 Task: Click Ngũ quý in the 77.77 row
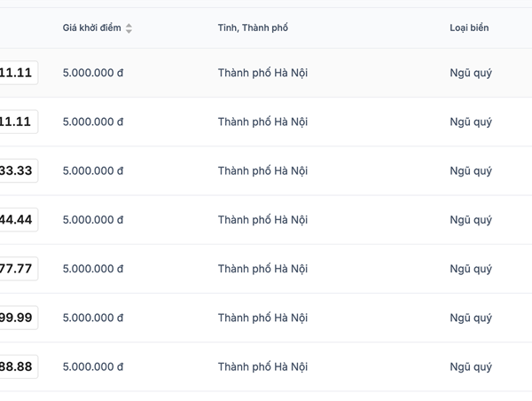pyautogui.click(x=470, y=269)
